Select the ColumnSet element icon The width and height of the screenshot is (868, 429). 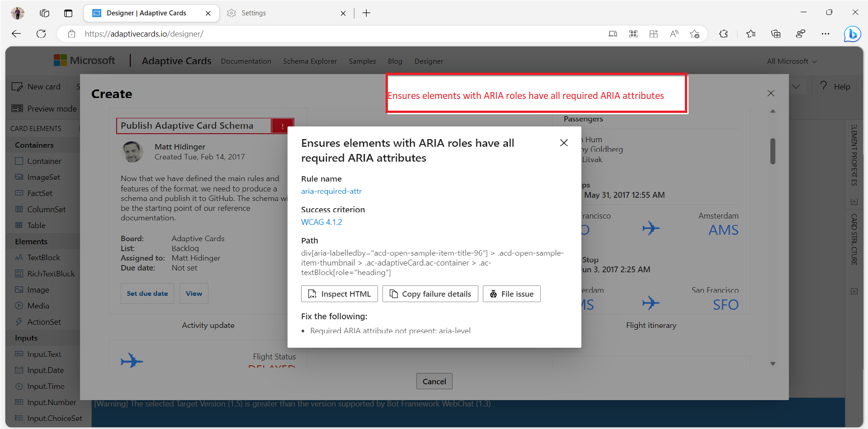click(19, 209)
